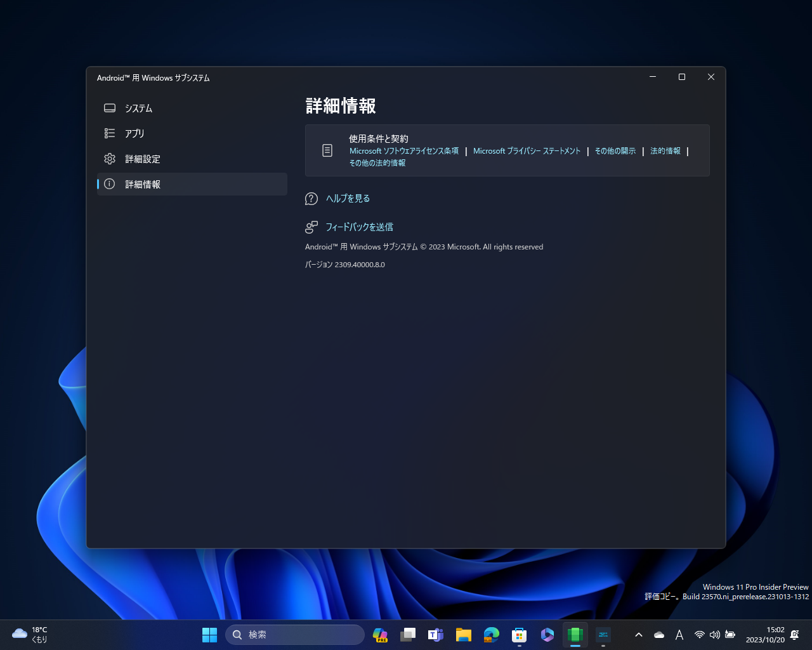812x650 pixels.
Task: Open Microsoft プライバシー ステートメント link
Action: [527, 150]
